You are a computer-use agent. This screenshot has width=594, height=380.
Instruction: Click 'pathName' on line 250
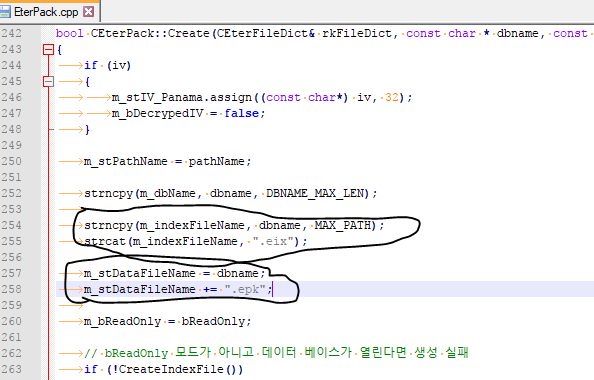(x=217, y=162)
